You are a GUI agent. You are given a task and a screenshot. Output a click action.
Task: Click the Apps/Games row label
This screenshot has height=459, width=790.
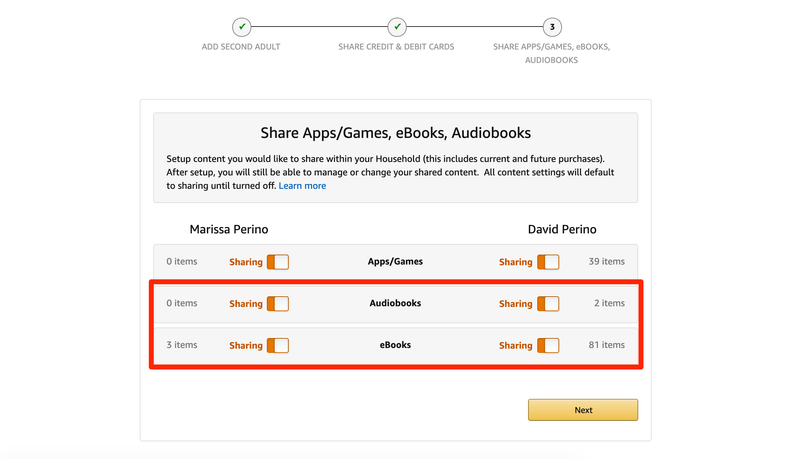coord(395,262)
